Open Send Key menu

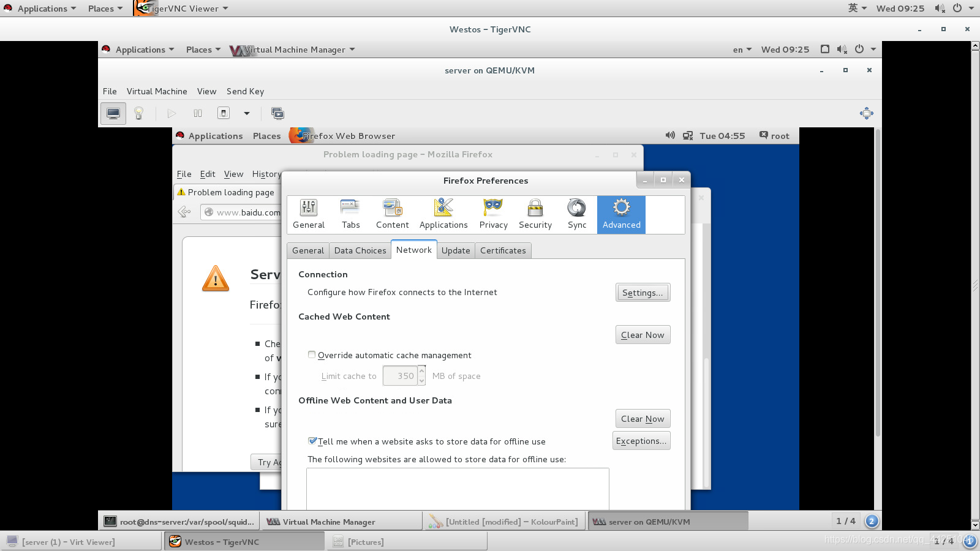coord(245,91)
